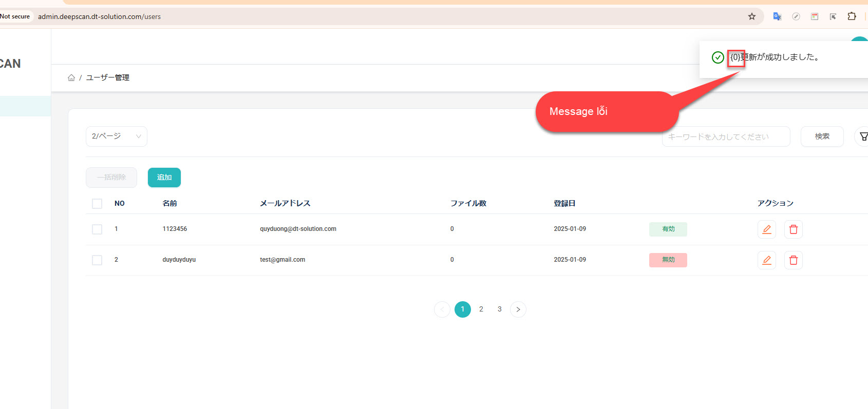Go to next page using right chevron
The width and height of the screenshot is (868, 409).
[518, 309]
